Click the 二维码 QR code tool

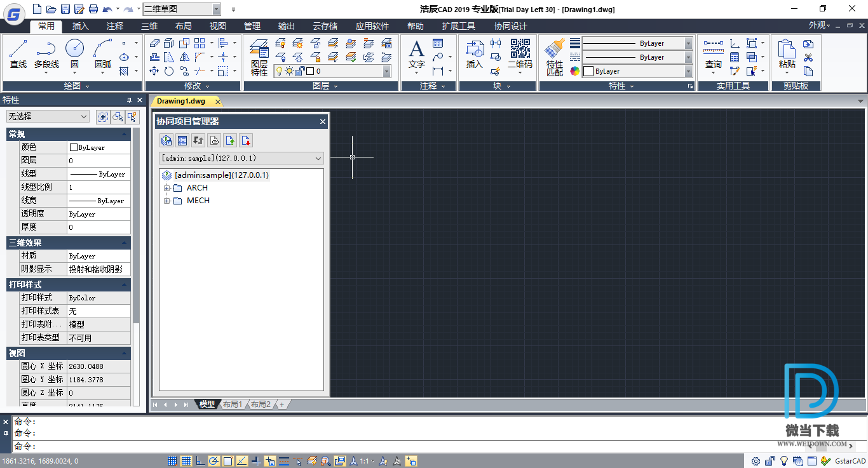520,53
